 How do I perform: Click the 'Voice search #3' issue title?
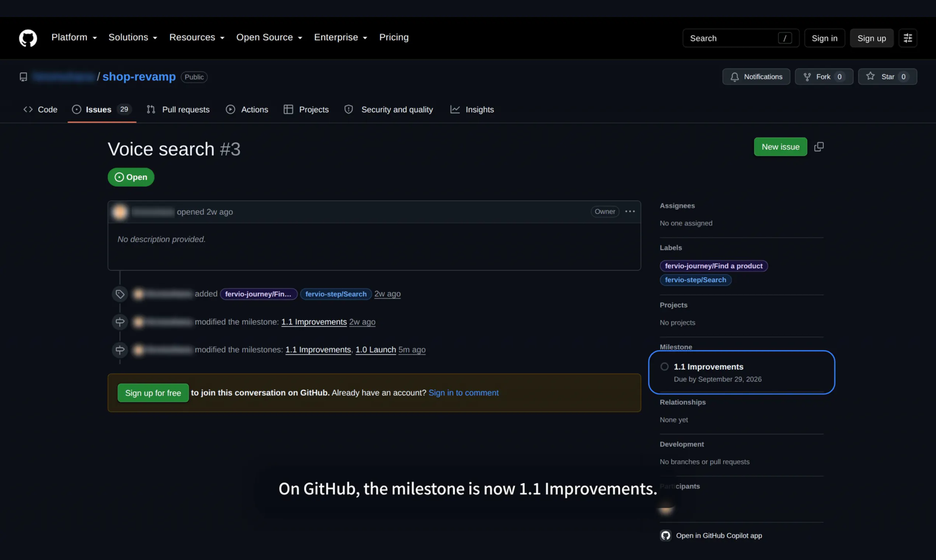[x=174, y=149]
